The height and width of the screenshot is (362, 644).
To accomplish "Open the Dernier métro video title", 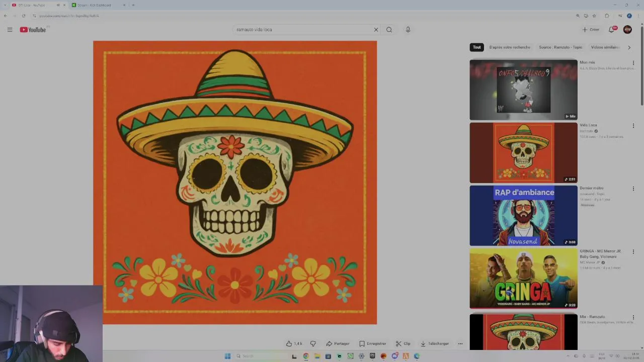I will (592, 188).
